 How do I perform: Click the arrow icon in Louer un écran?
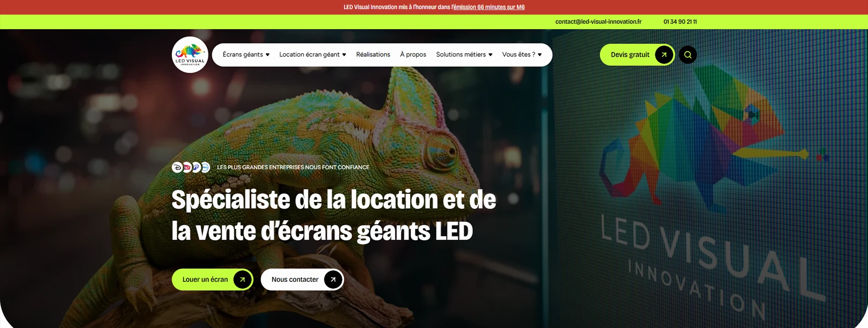242,280
